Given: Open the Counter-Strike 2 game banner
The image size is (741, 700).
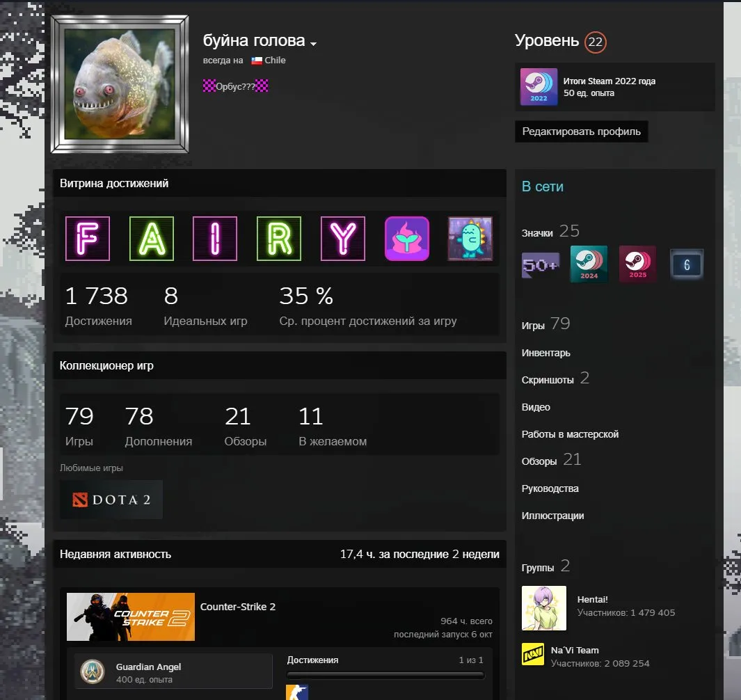Looking at the screenshot, I should coord(130,617).
